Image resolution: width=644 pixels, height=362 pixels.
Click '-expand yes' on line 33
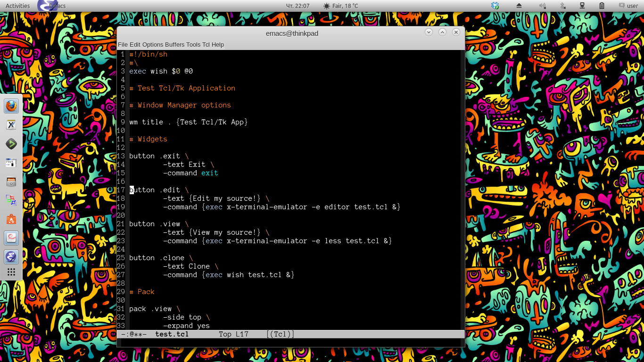[187, 326]
